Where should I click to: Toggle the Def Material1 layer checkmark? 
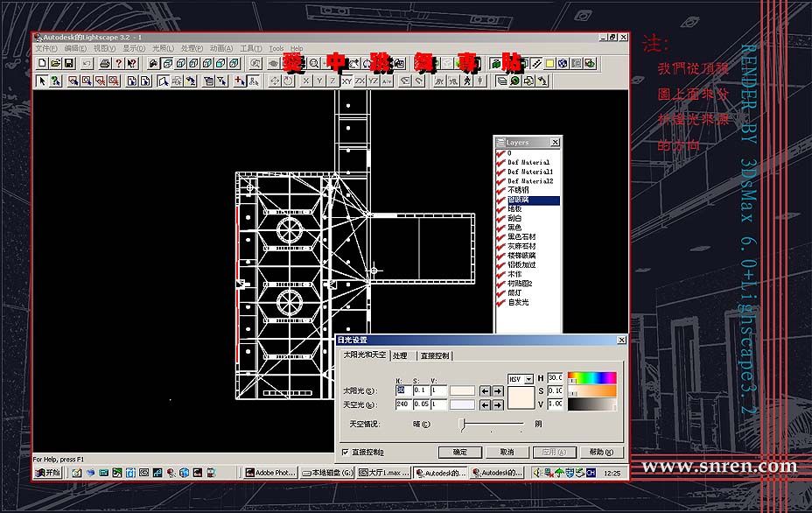pyautogui.click(x=500, y=172)
